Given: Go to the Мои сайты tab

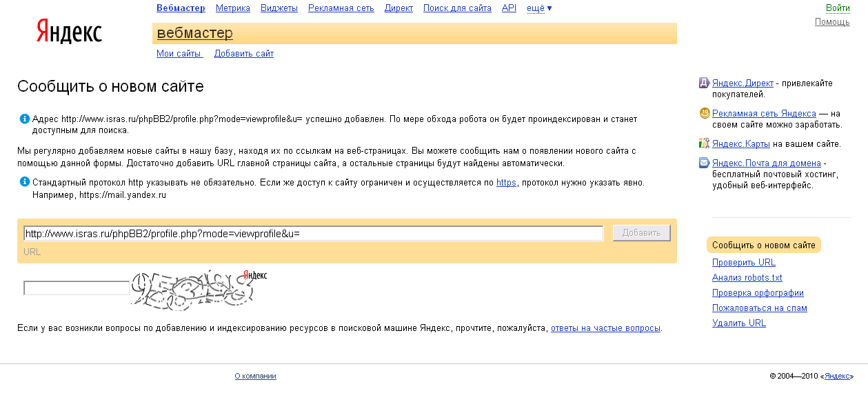Looking at the screenshot, I should [179, 54].
